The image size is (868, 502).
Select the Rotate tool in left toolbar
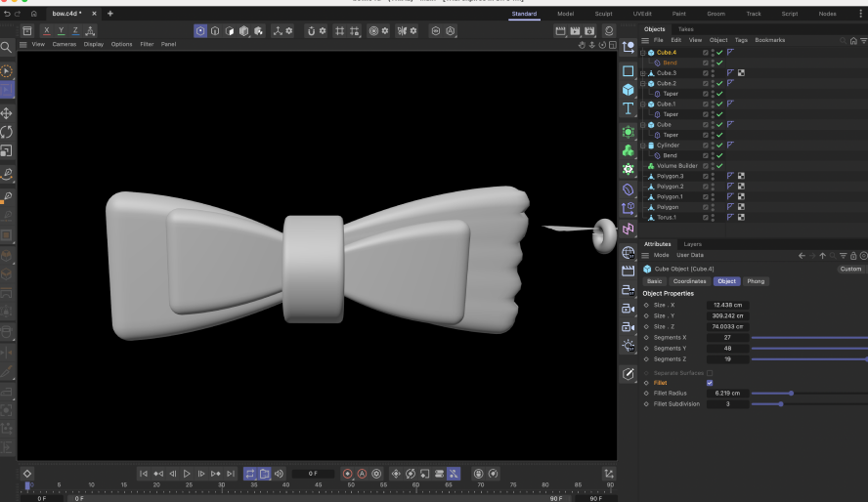7,132
